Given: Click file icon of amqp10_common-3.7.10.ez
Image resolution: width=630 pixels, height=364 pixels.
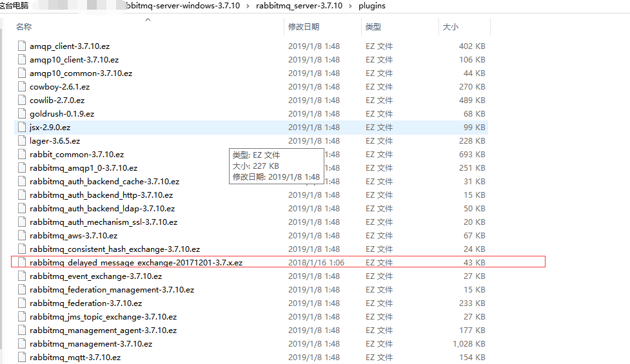Looking at the screenshot, I should pos(22,73).
